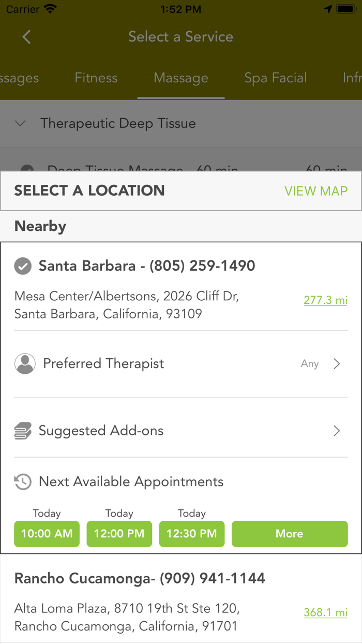Collapse the Therapeutic Deep Tissue section
362x644 pixels.
coord(21,123)
